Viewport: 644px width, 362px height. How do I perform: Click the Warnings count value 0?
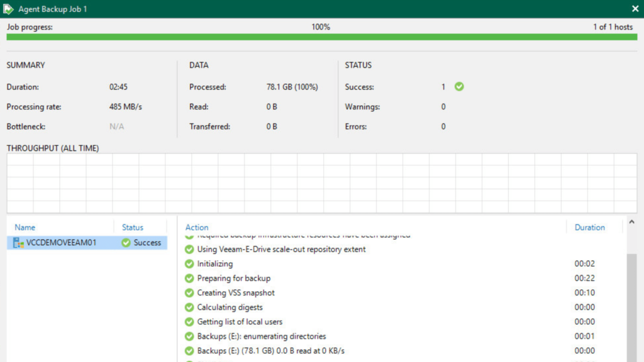point(443,107)
